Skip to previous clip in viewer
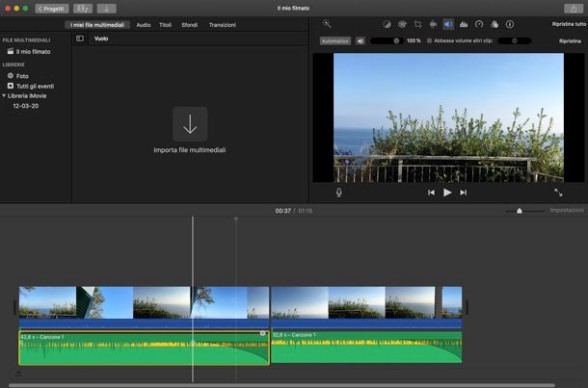588x388 pixels. tap(431, 193)
